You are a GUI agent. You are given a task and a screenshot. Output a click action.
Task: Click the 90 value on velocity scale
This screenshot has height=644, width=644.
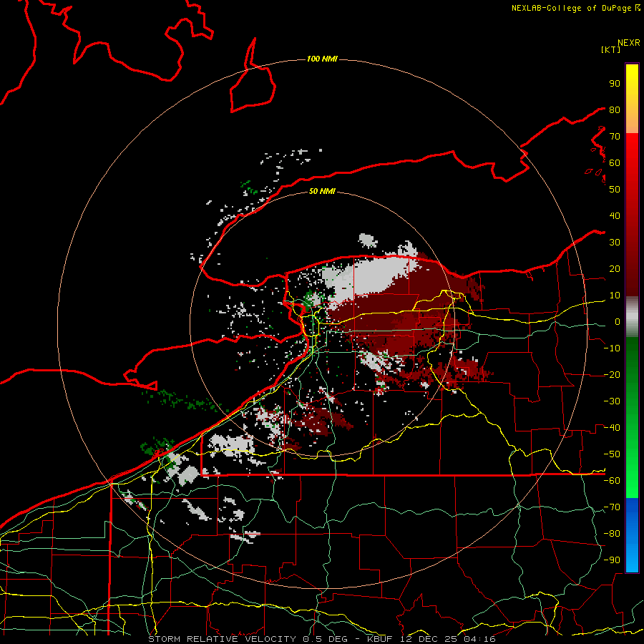point(615,84)
